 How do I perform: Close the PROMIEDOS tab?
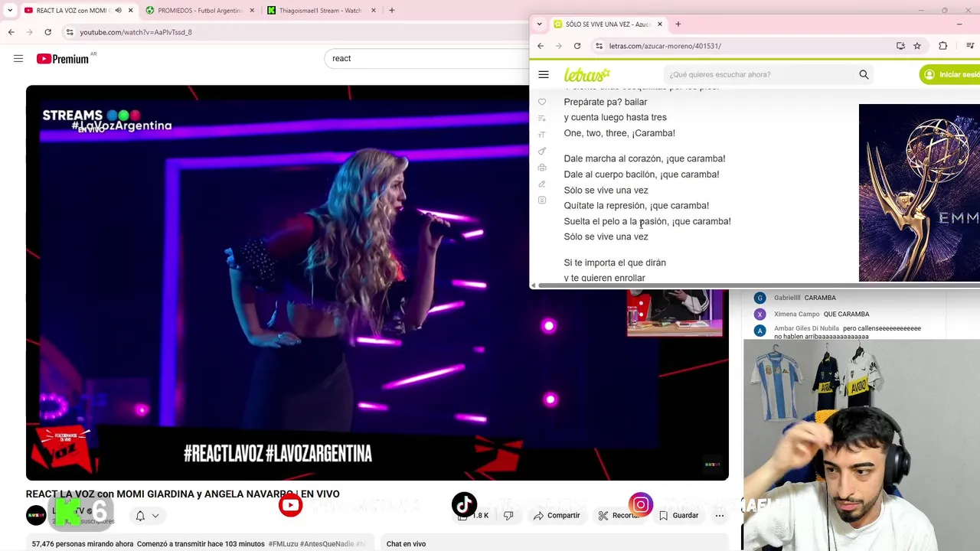coord(252,11)
